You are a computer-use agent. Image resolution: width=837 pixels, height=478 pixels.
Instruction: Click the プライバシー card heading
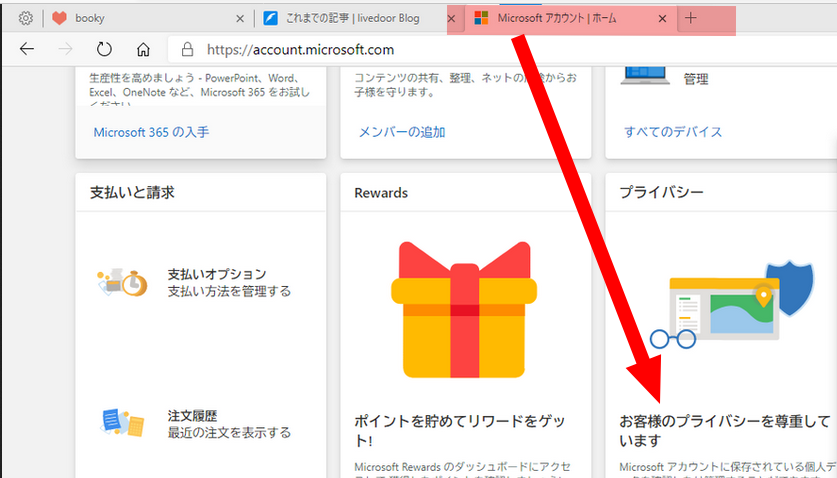[661, 192]
